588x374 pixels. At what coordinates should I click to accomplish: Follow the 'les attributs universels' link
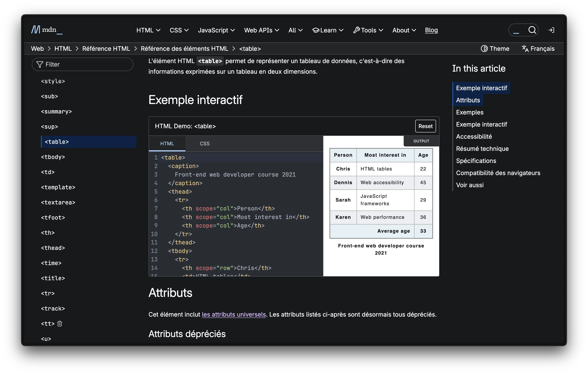234,314
